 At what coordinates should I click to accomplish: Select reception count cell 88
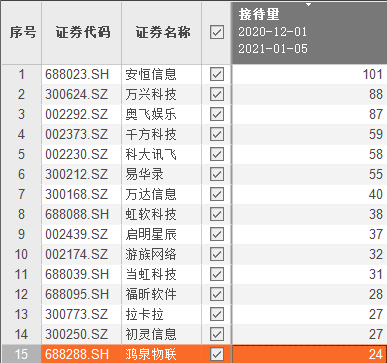pos(310,94)
